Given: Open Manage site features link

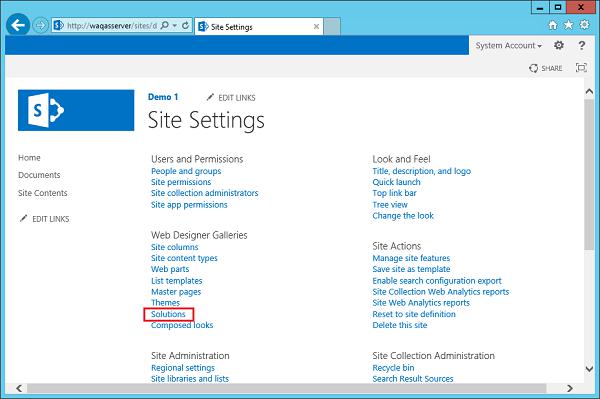Looking at the screenshot, I should (x=411, y=258).
